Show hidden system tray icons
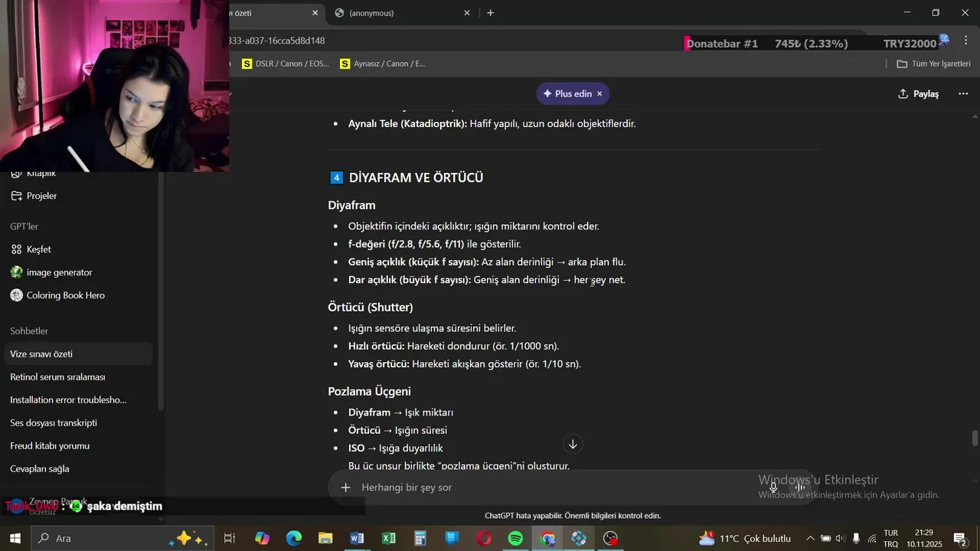The width and height of the screenshot is (980, 551). (810, 538)
